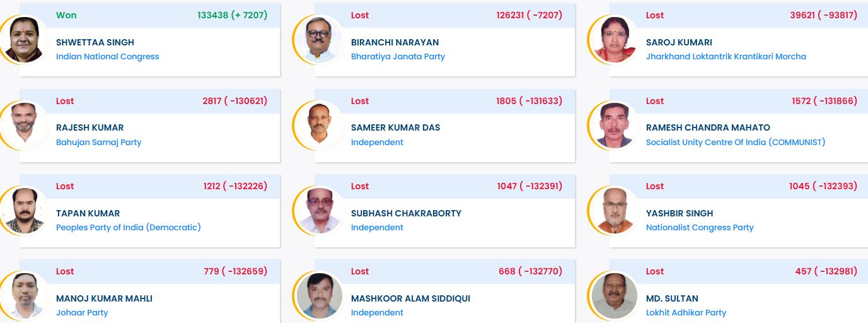
Task: Open the Bharatiya Janata Party link
Action: coord(398,57)
